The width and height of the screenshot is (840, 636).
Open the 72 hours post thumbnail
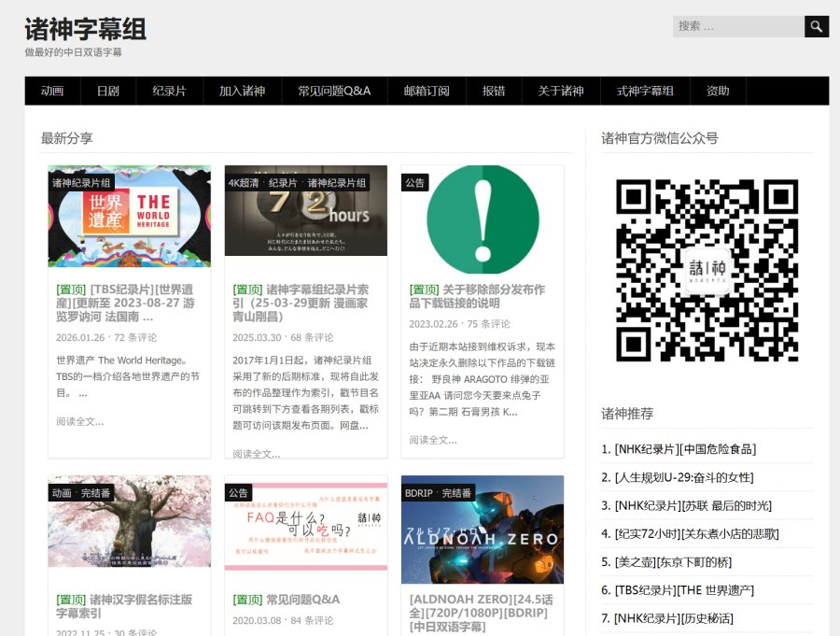pos(305,211)
